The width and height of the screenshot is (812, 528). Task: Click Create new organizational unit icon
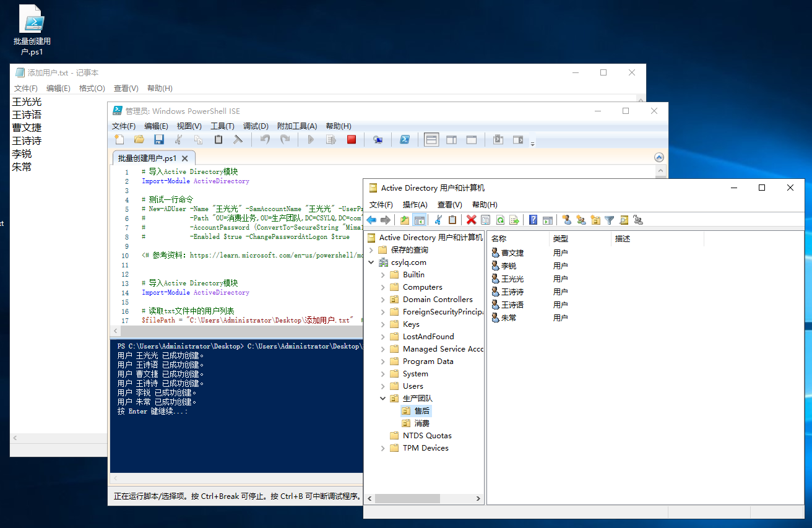[595, 220]
